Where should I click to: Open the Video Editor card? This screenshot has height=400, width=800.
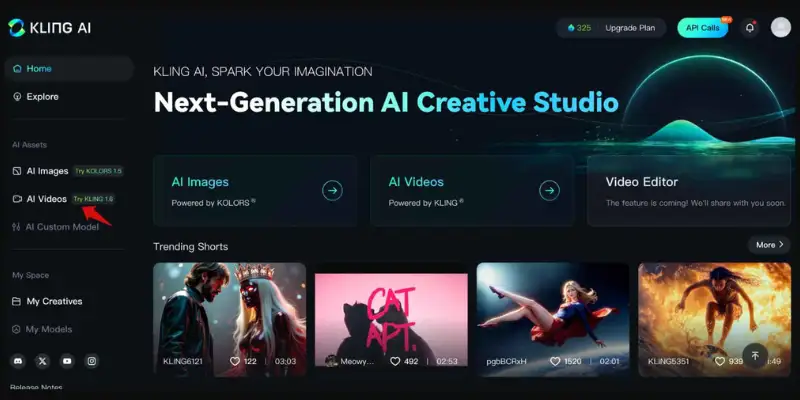click(689, 191)
